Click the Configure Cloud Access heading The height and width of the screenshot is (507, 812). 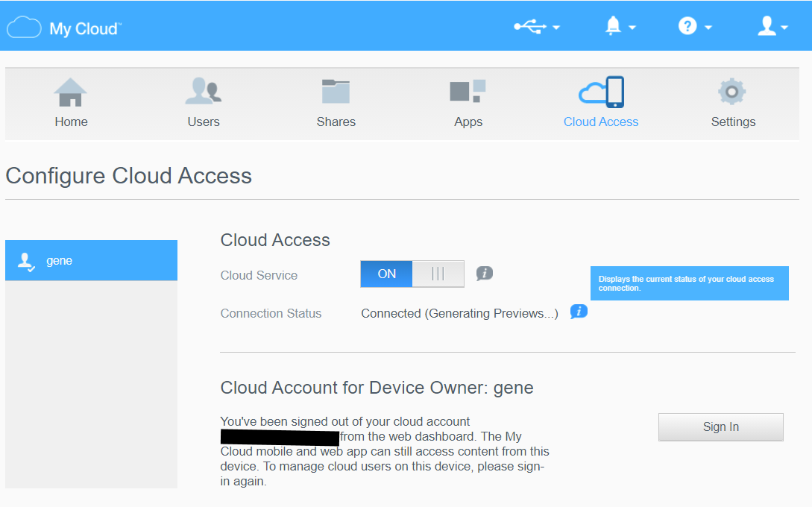tap(129, 176)
